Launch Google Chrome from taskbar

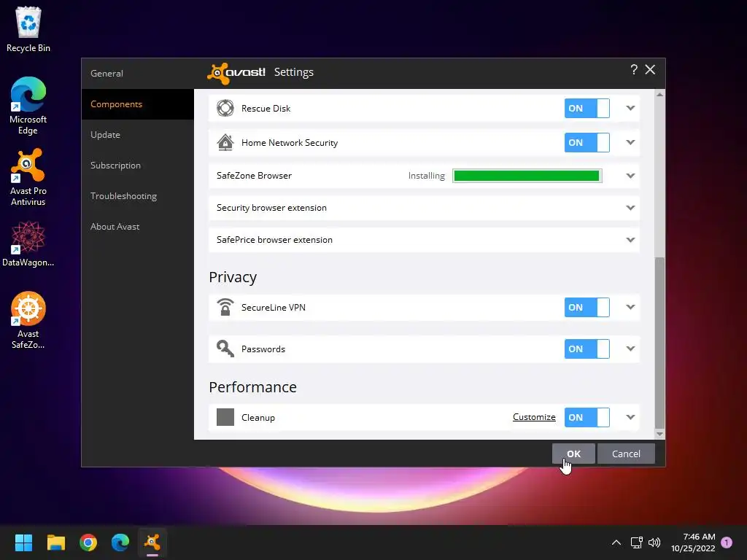click(x=88, y=542)
